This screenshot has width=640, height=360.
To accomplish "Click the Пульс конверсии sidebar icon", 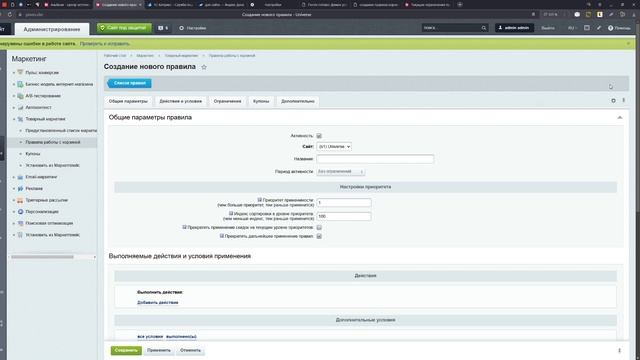I will [20, 72].
